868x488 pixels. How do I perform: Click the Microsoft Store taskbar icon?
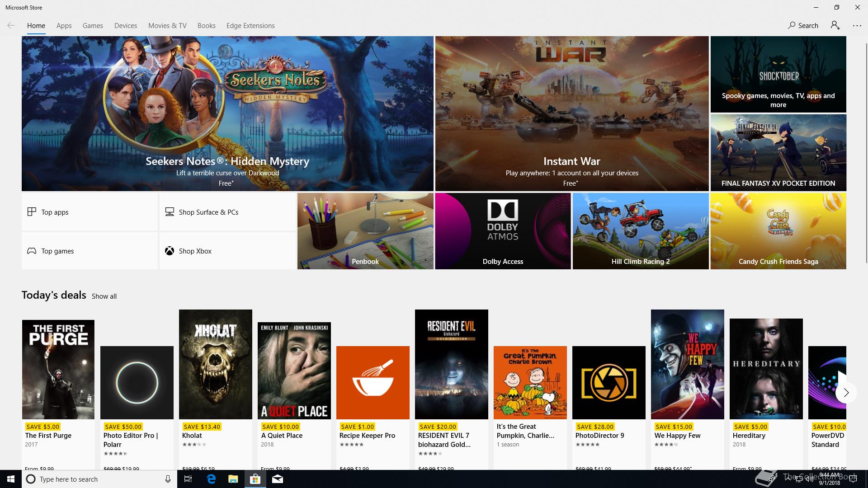[255, 479]
